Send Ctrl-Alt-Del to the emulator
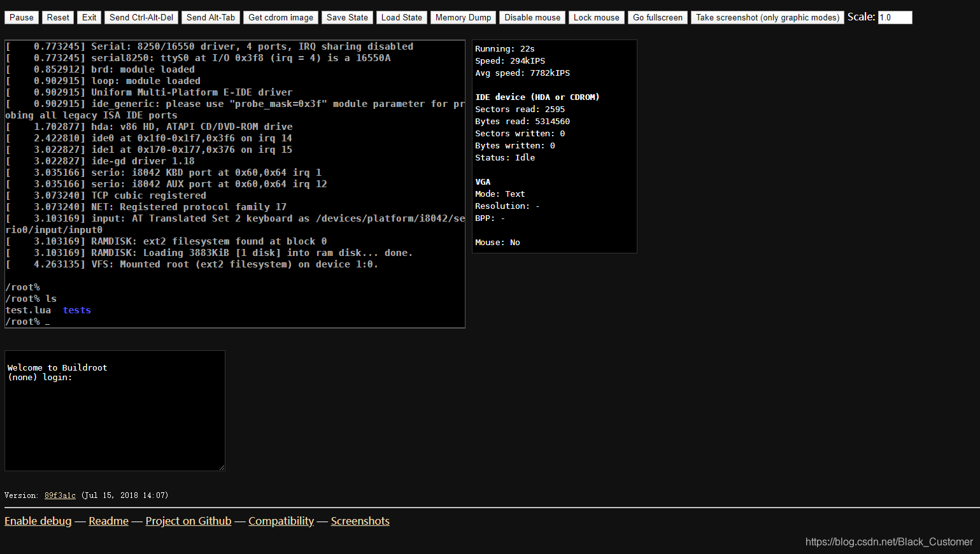This screenshot has width=980, height=554. tap(141, 17)
